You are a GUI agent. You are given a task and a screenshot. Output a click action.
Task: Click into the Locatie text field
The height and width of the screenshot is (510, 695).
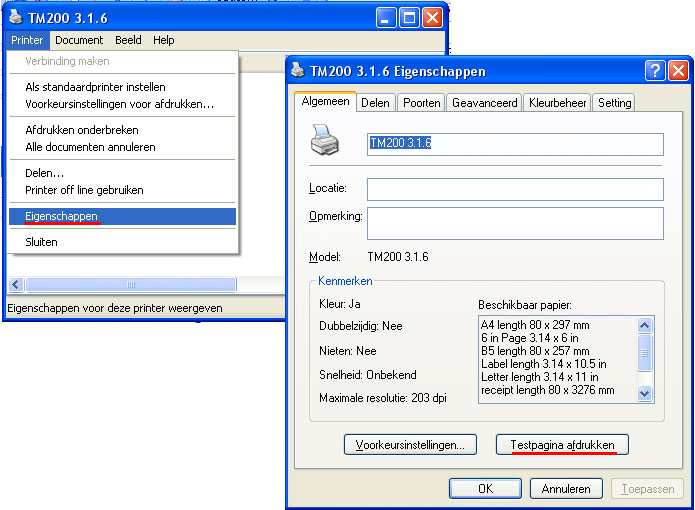point(515,189)
